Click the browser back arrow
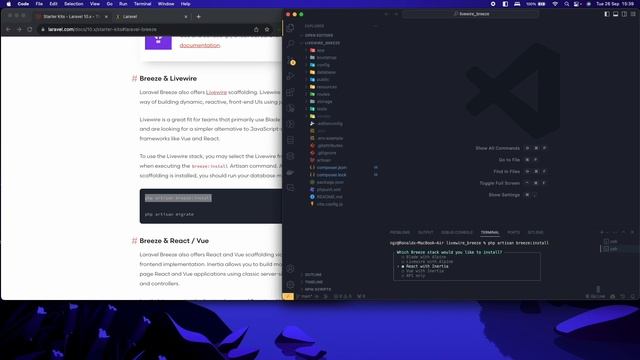 tap(9, 29)
